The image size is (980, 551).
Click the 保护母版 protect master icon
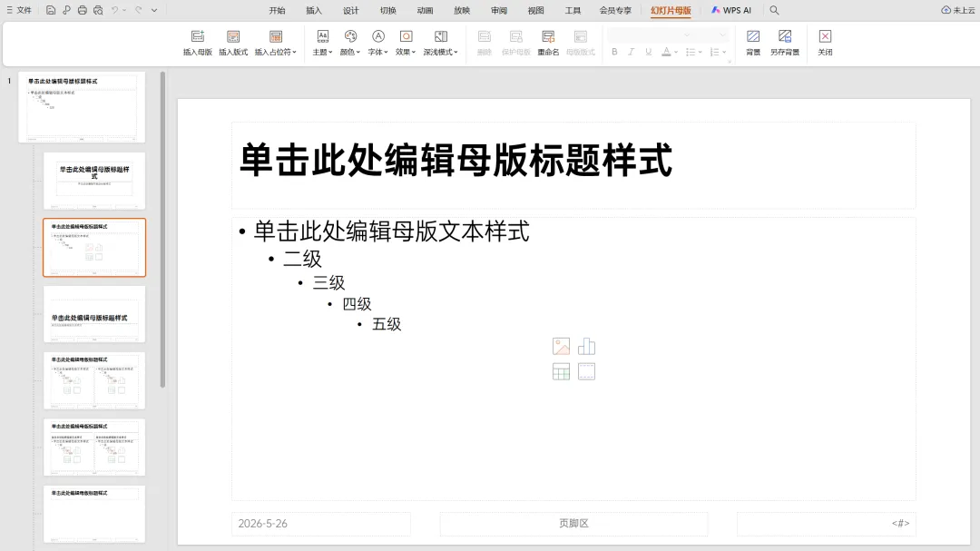pos(516,43)
